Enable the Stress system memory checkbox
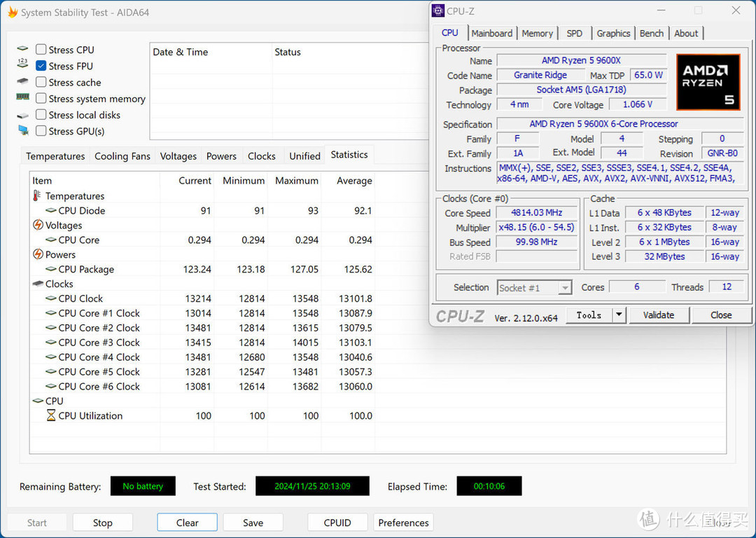The height and width of the screenshot is (538, 756). [41, 99]
